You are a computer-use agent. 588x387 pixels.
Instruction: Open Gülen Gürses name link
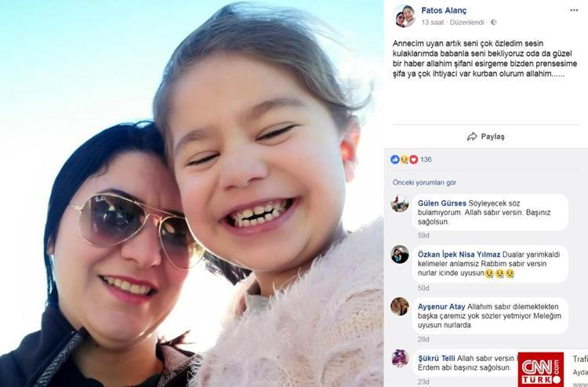[x=442, y=203]
